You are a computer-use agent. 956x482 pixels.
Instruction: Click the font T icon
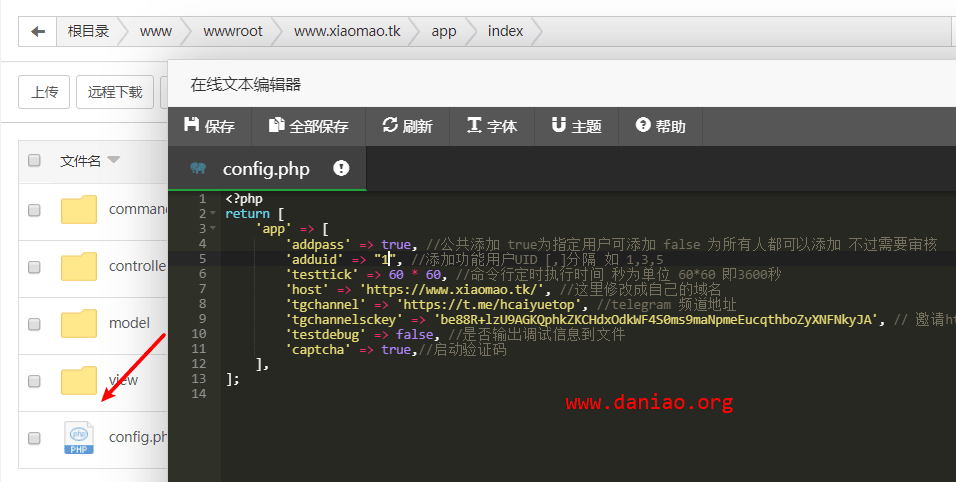tap(474, 125)
